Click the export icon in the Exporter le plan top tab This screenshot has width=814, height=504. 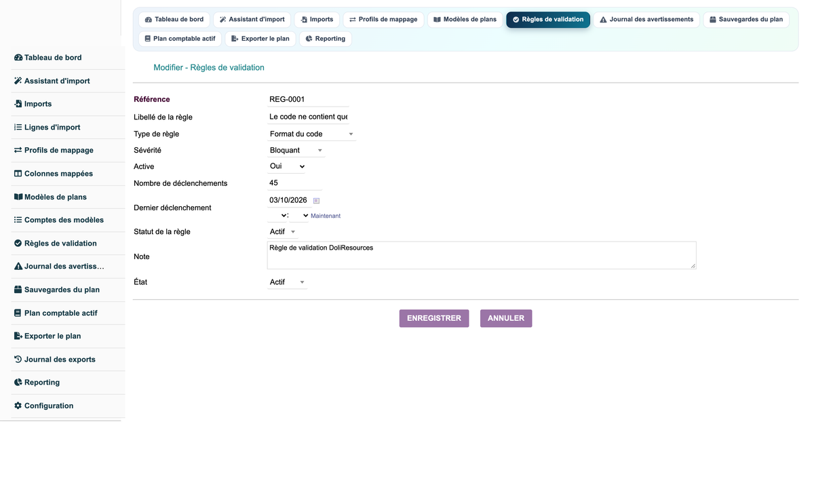235,39
